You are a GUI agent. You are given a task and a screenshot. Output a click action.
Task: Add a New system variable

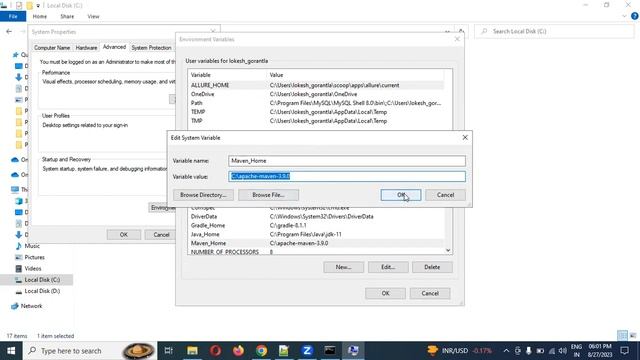coord(343,267)
